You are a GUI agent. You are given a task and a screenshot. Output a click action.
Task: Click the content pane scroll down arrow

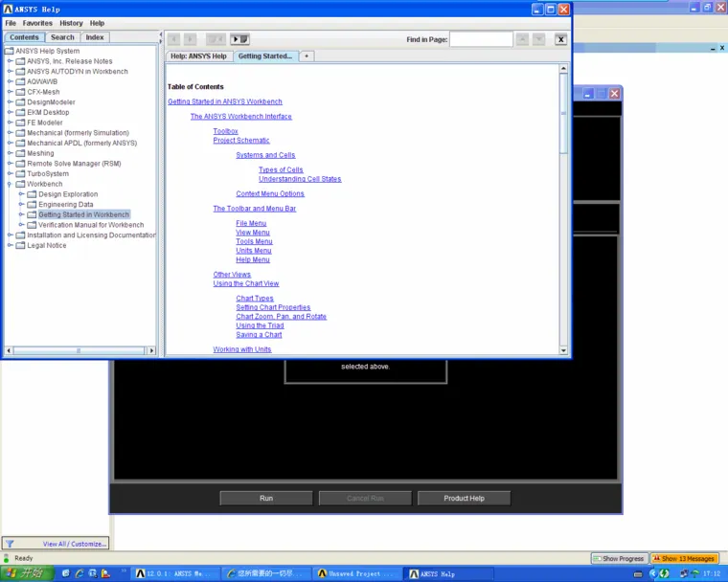563,350
